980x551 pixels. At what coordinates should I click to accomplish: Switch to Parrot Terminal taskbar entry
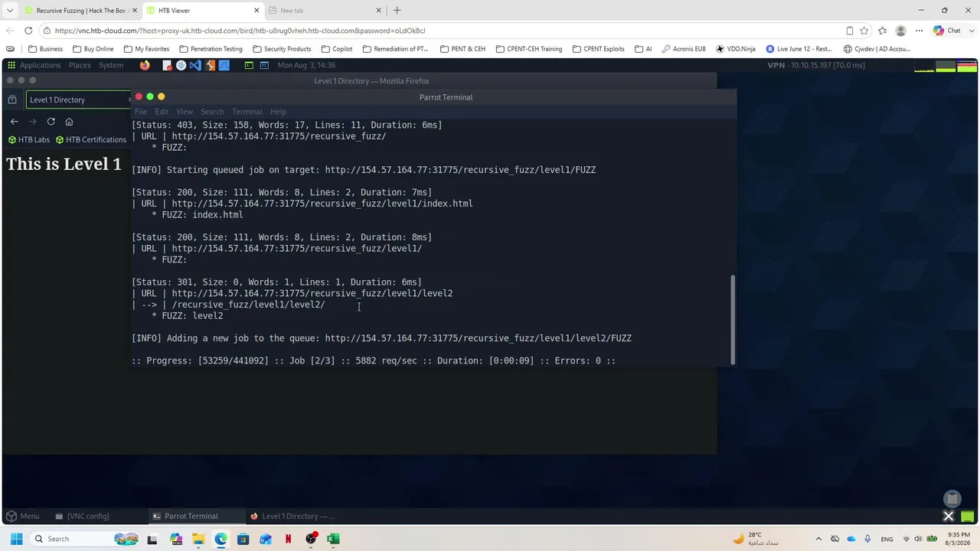pos(195,516)
